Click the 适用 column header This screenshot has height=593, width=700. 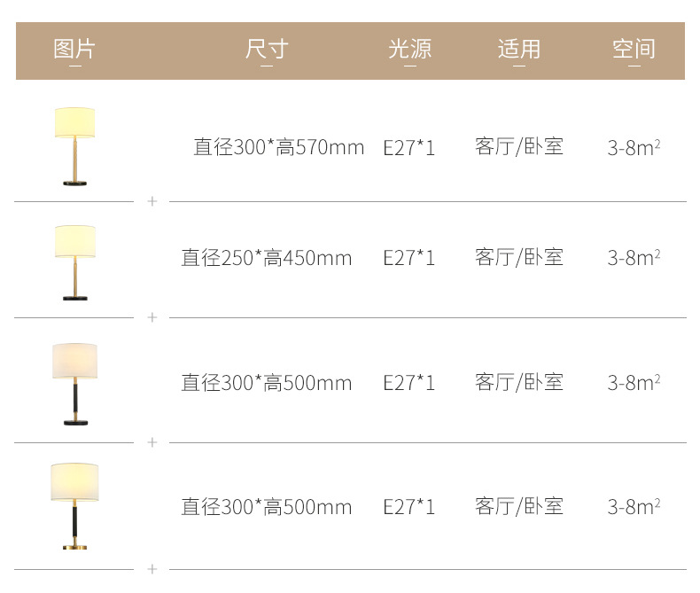[x=519, y=49]
